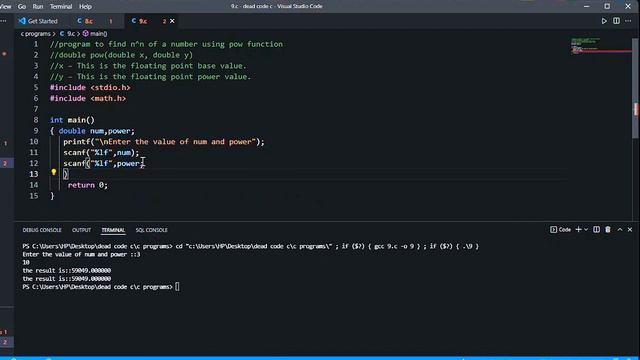Split the editor to the right
The image size is (640, 360).
(616, 21)
